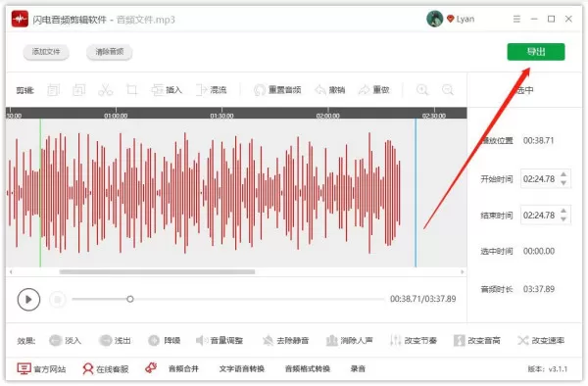Click the 选中时间 value 00:00.00
588x386 pixels.
[539, 251]
